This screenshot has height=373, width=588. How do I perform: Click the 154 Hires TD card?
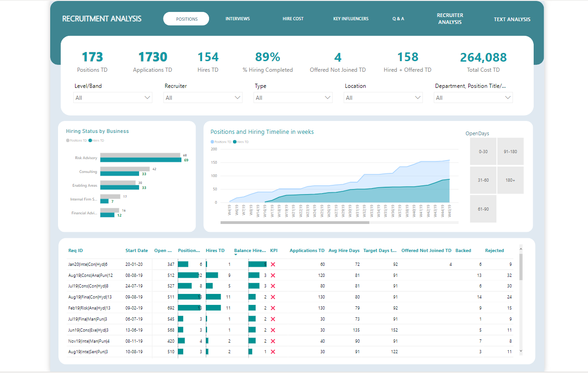coord(208,63)
